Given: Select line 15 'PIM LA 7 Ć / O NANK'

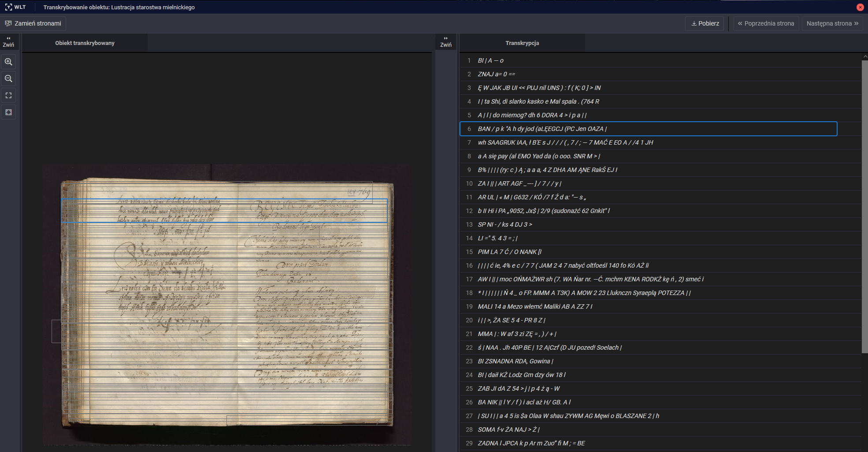Looking at the screenshot, I should tap(660, 252).
